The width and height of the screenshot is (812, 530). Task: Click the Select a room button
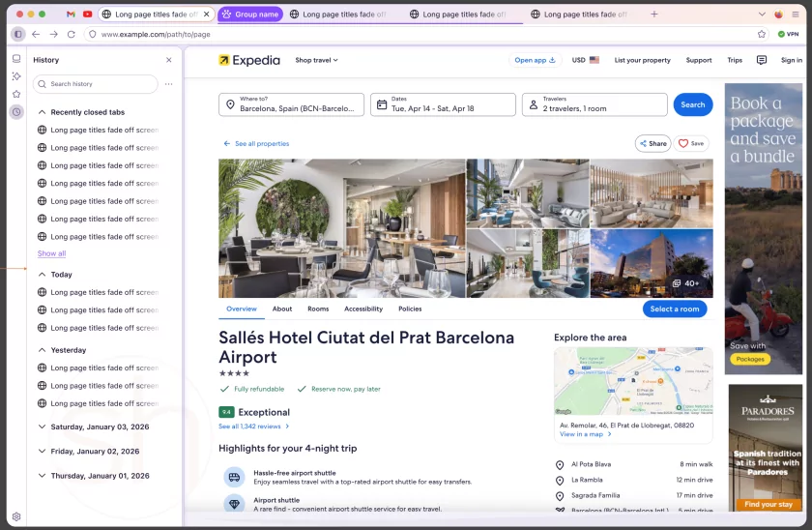point(674,309)
